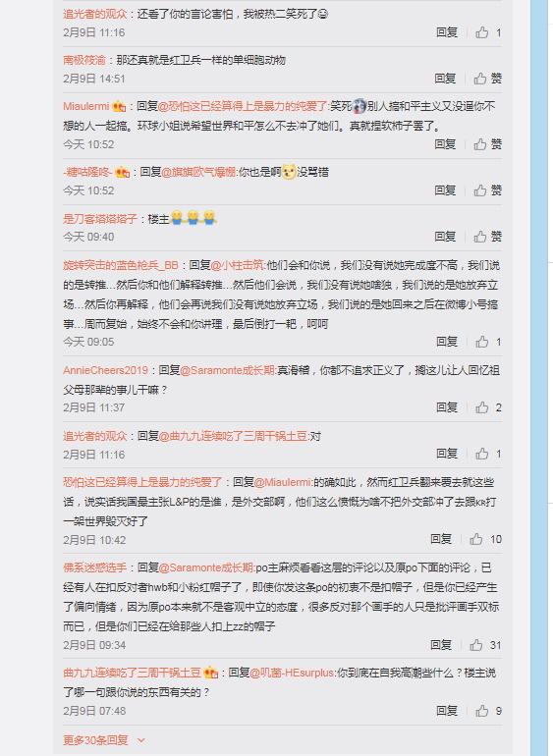Image resolution: width=553 pixels, height=756 pixels.
Task: Like the 佛系迷惑选手 comment with 31 likes
Action: point(485,645)
